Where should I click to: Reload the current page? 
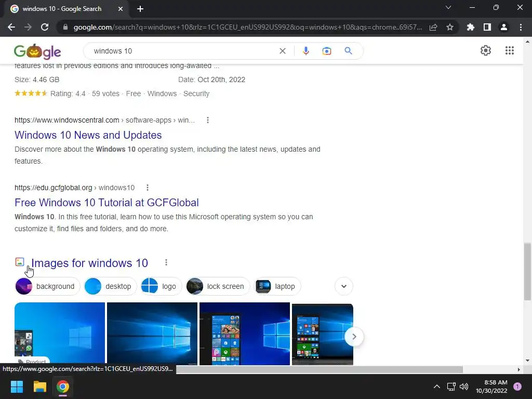(x=45, y=27)
